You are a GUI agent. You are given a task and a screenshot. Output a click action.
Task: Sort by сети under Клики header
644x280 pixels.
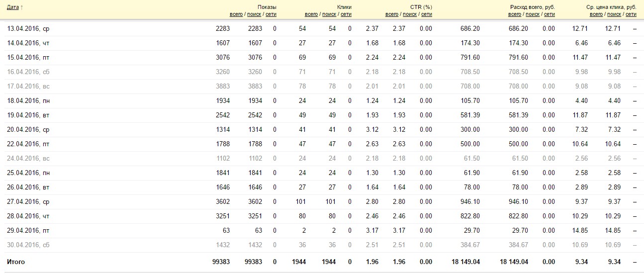346,14
